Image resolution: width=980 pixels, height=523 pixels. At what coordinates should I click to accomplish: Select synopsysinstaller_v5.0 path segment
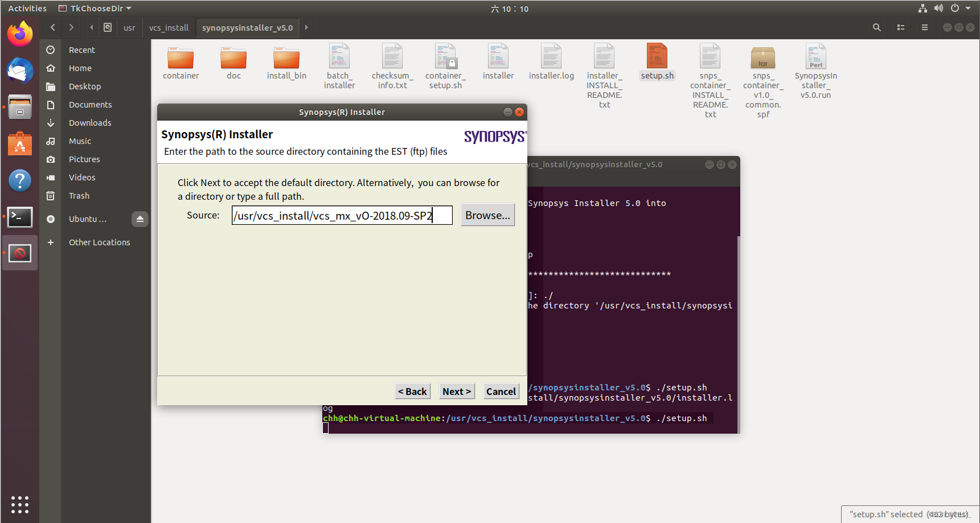(247, 27)
